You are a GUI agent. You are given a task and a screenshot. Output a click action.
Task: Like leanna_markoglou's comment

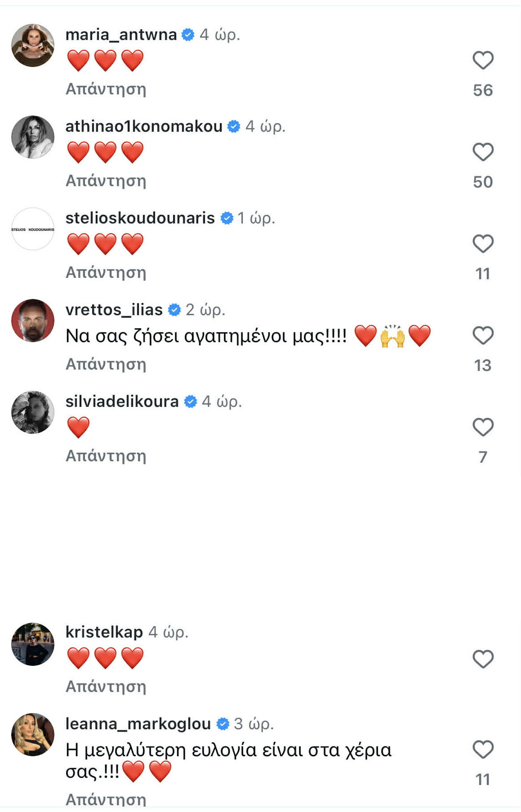[x=483, y=750]
